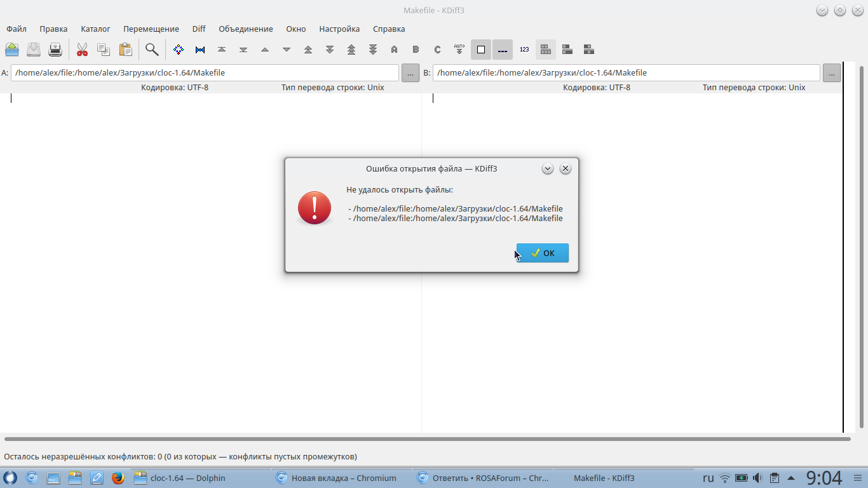Open the Diff menu

point(199,29)
